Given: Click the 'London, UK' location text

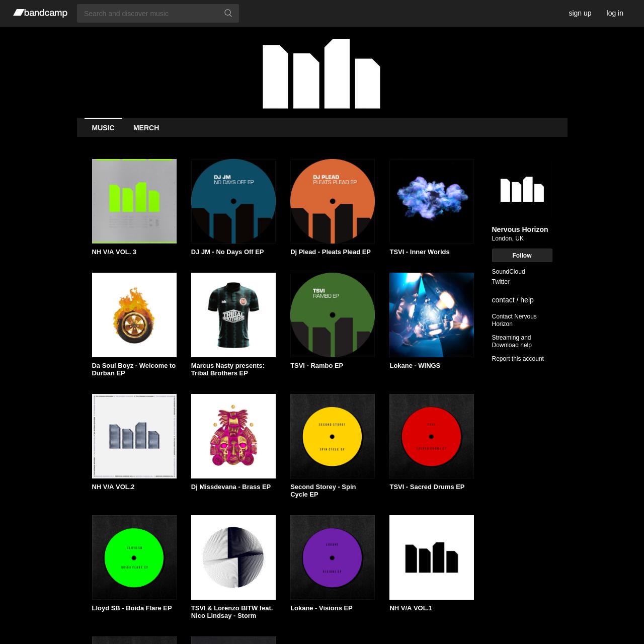Looking at the screenshot, I should tap(508, 238).
